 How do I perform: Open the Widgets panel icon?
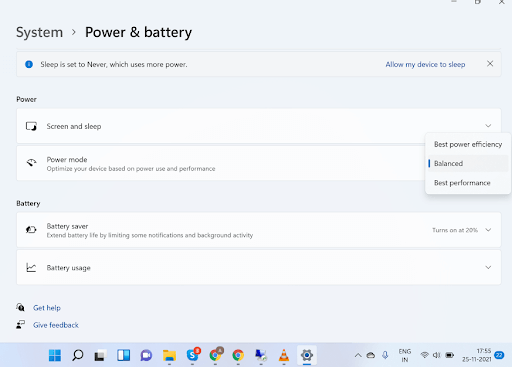[123, 355]
